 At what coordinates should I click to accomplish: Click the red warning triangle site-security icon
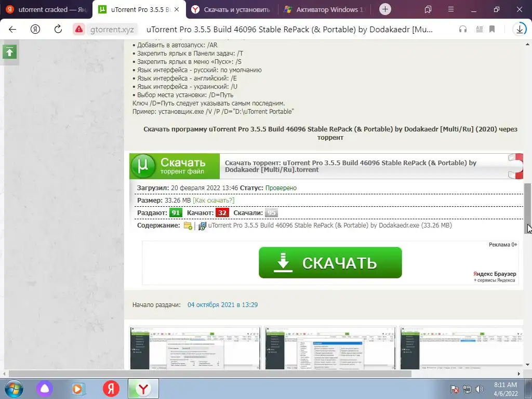[x=79, y=29]
